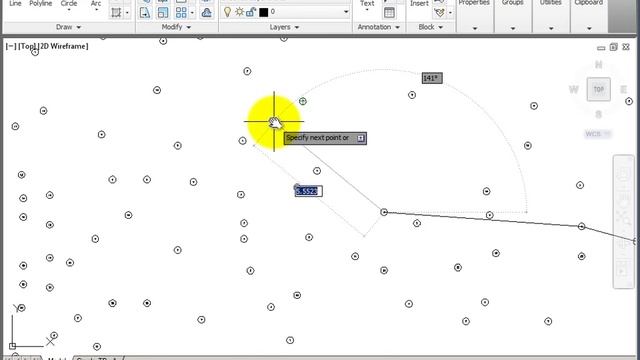Click the Model layout tab
The image size is (640, 360).
57,358
